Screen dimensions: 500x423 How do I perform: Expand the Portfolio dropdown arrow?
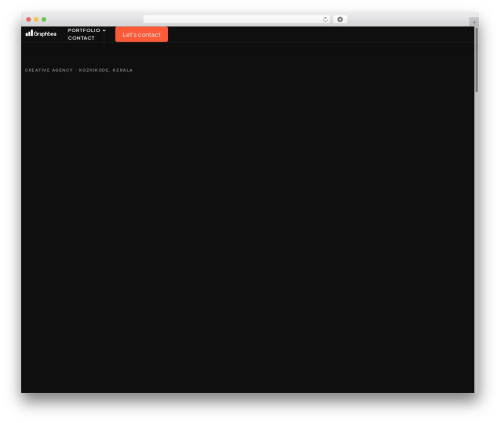(x=104, y=30)
